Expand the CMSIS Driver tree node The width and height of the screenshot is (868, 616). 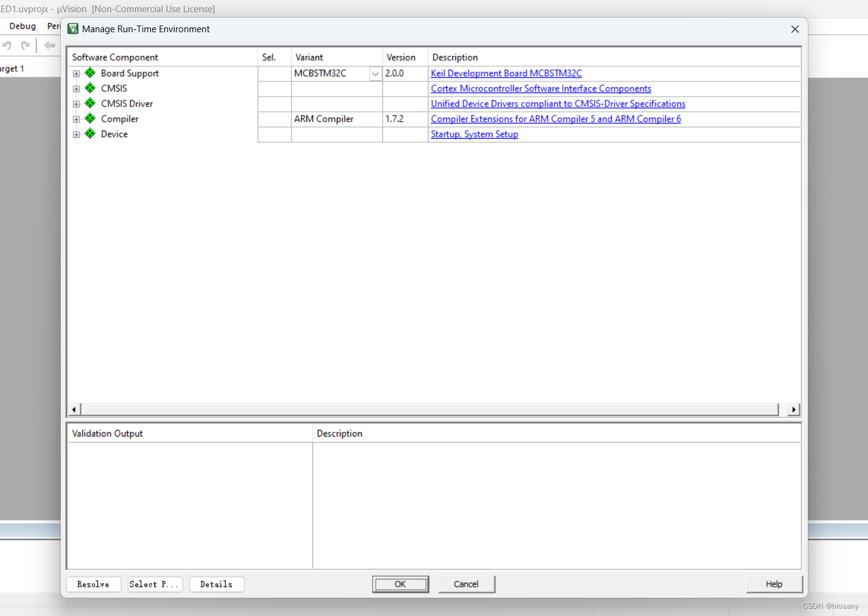77,104
